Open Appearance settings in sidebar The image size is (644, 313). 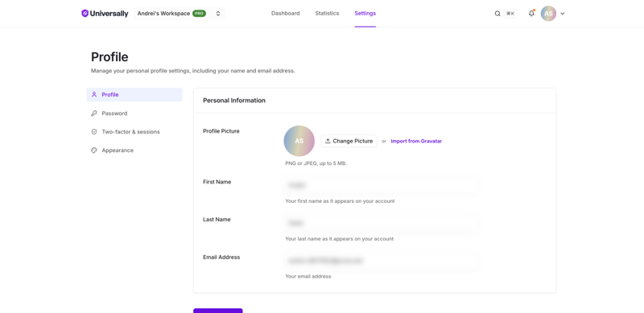pyautogui.click(x=134, y=150)
